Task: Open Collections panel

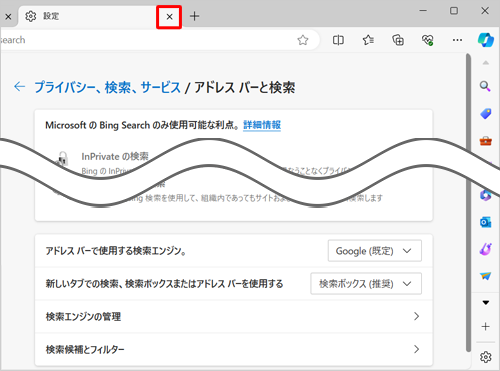Action: 398,40
